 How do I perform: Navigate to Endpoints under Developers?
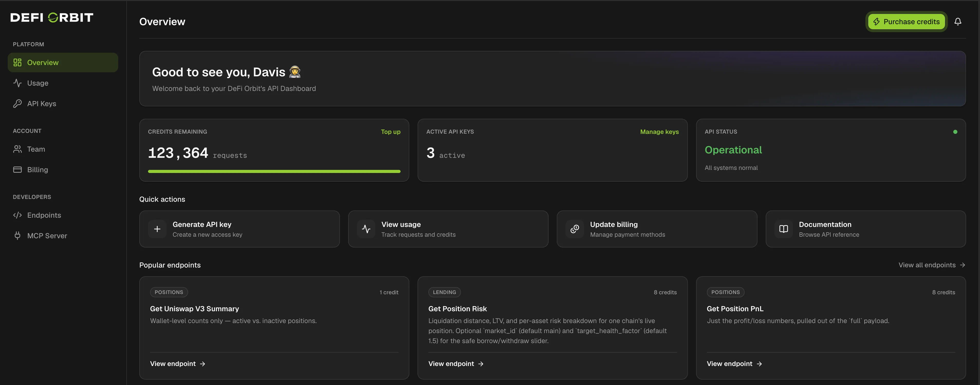point(63,215)
